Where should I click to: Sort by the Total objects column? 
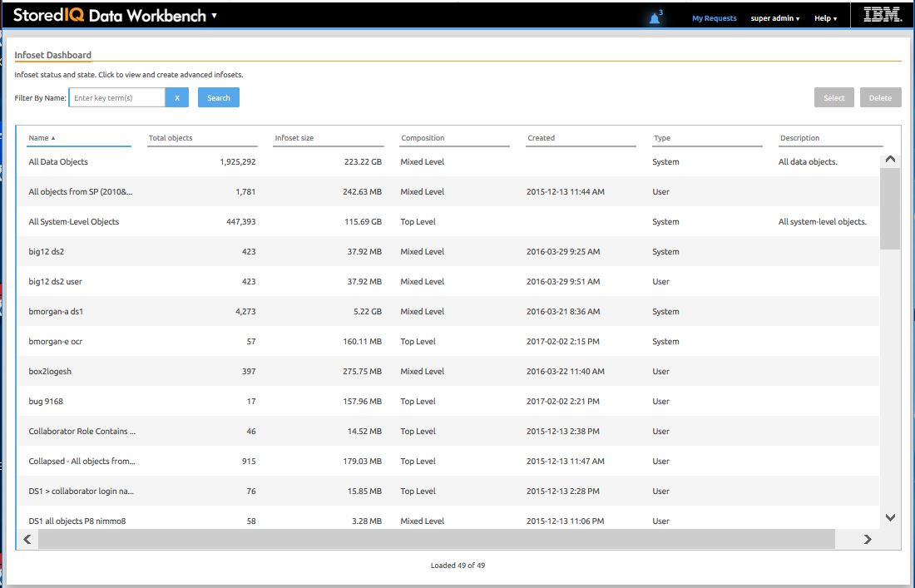pyautogui.click(x=202, y=138)
